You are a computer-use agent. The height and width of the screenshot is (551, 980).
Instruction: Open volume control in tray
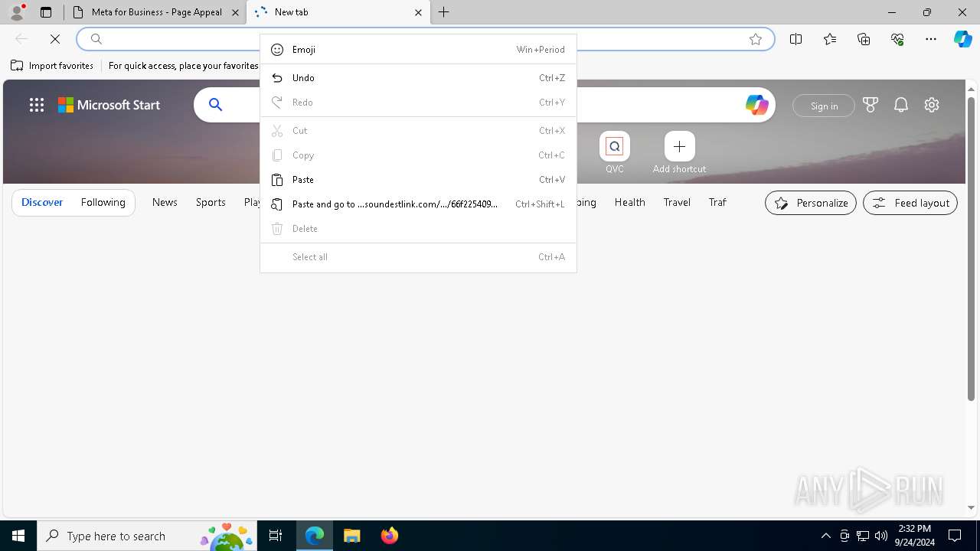point(881,536)
